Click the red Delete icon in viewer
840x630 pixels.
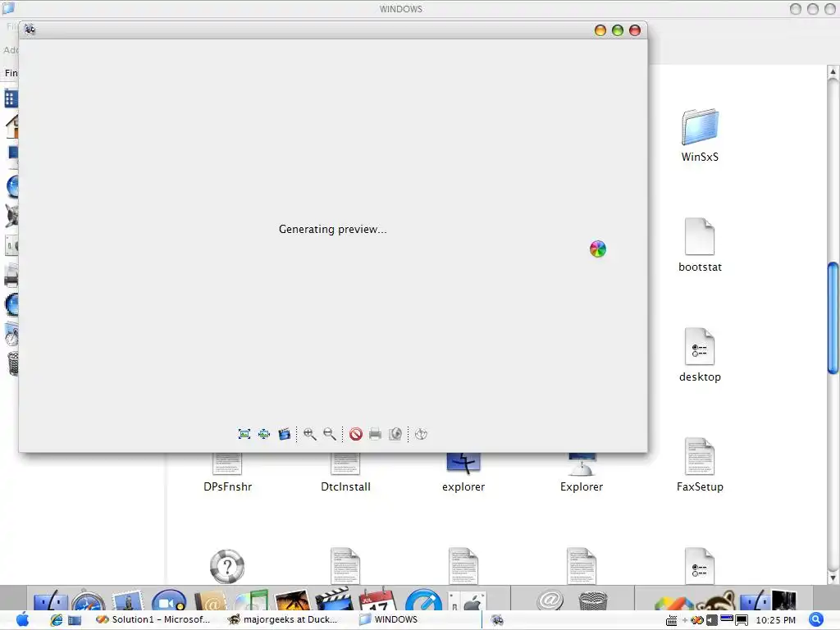[x=356, y=434]
